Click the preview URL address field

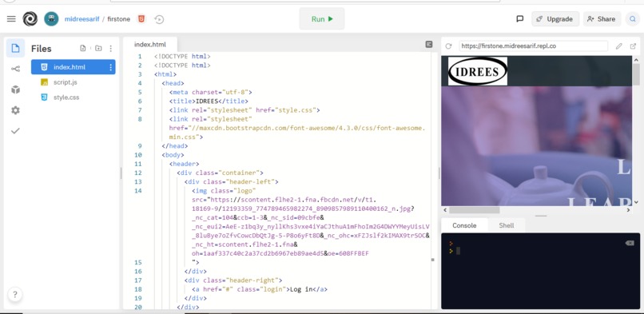pos(533,46)
